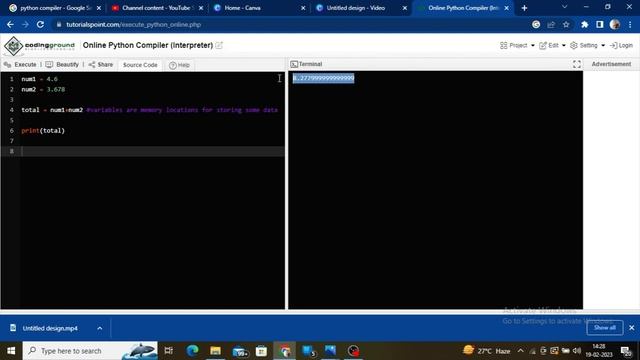Click into empty line 8 of editor
Screen dimensions: 640x360
[x=153, y=151]
